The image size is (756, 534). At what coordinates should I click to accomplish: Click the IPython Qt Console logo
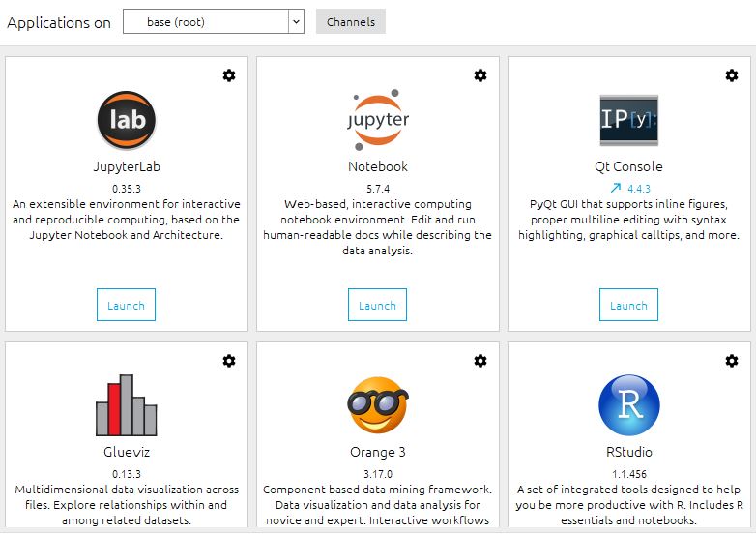628,120
